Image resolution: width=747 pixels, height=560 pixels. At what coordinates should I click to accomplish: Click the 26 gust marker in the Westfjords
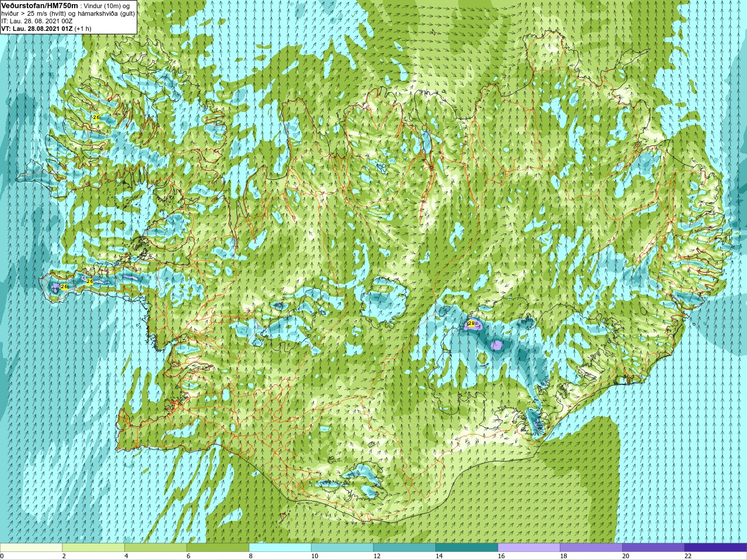click(96, 118)
